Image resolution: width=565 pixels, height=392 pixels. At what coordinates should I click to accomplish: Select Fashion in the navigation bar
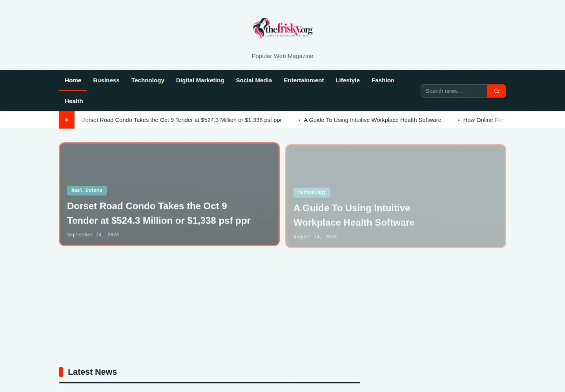[383, 80]
